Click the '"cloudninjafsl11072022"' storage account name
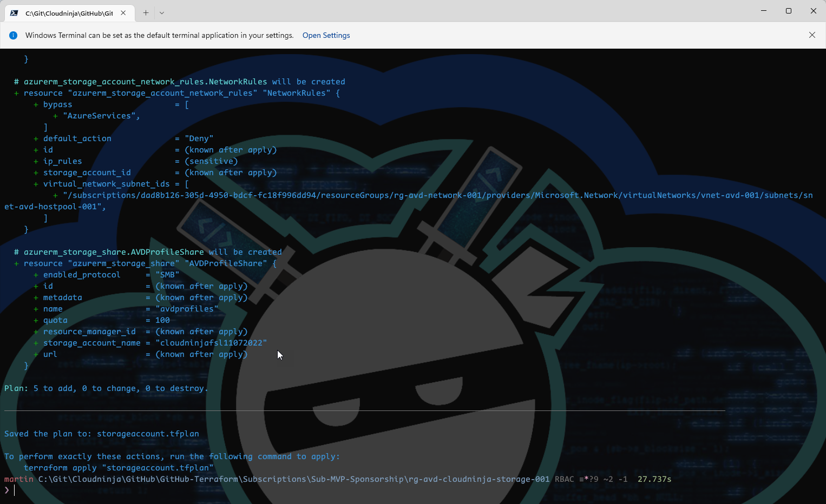The height and width of the screenshot is (504, 826). [211, 343]
